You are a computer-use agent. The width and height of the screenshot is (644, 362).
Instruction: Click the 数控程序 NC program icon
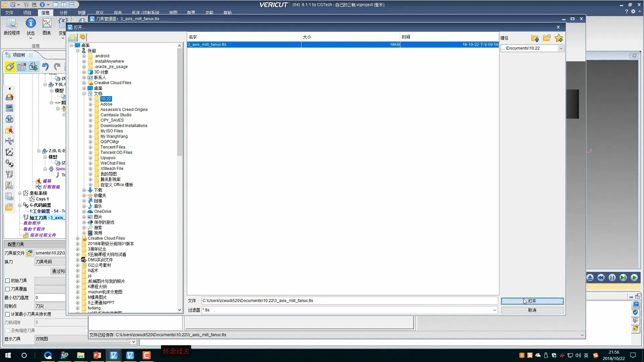point(12,23)
